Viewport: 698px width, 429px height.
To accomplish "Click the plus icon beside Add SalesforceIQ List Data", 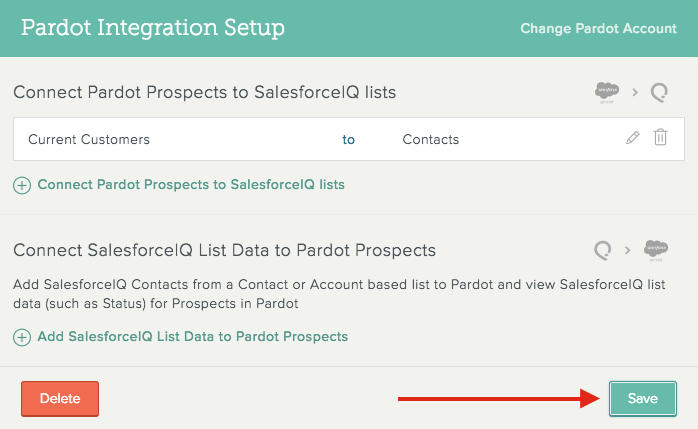I will pos(22,337).
